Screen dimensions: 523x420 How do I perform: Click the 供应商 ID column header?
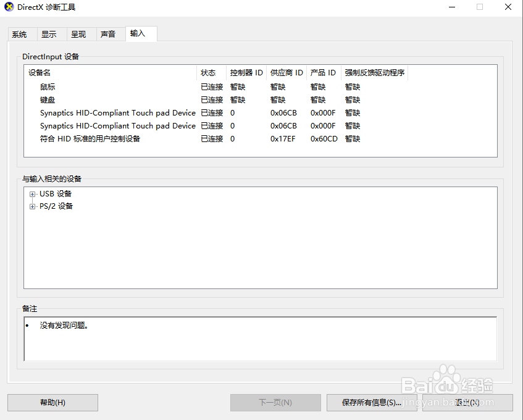pos(287,73)
